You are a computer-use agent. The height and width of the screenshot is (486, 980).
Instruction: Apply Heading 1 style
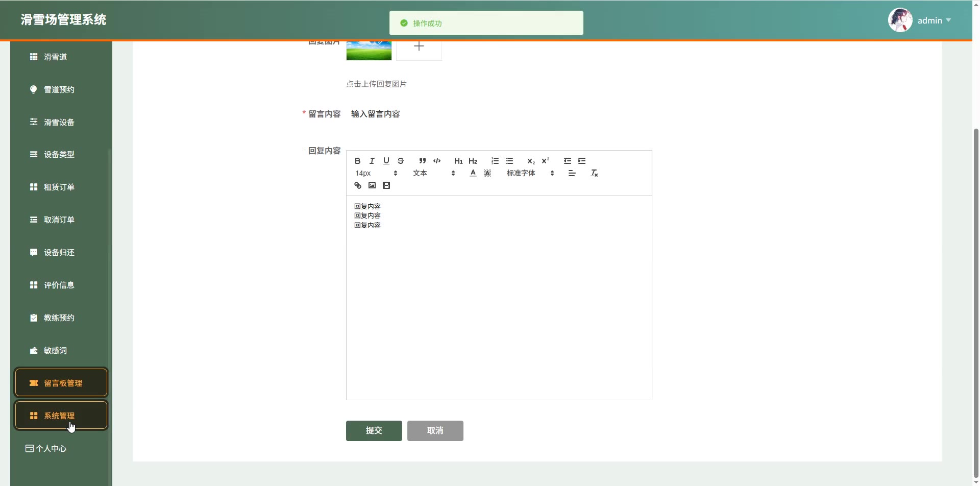(458, 161)
